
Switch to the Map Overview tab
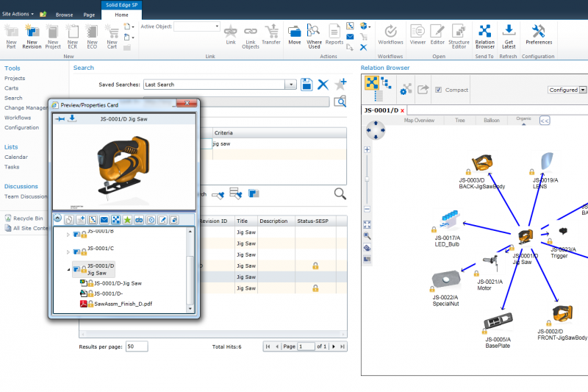(x=419, y=121)
